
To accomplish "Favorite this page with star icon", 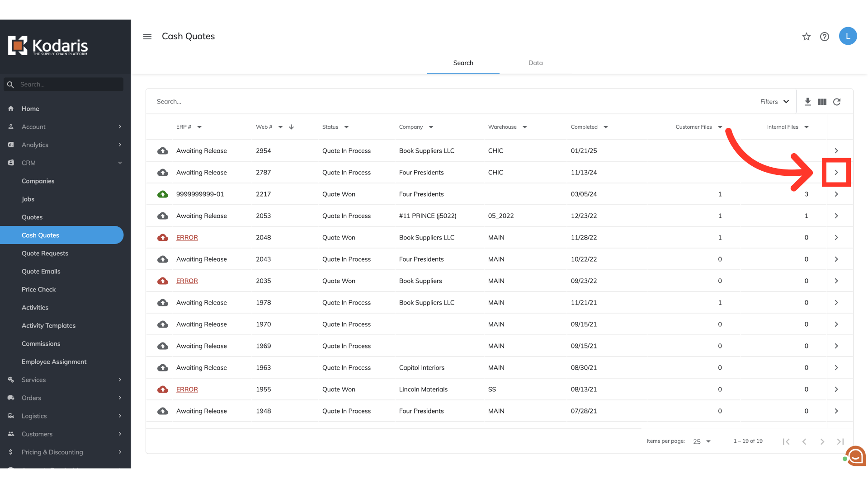I will coord(807,37).
